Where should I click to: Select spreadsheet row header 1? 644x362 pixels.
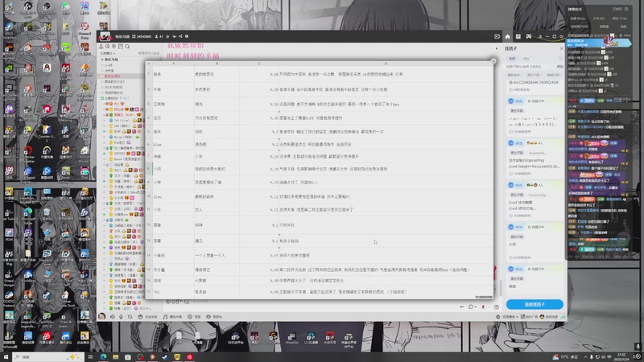click(149, 74)
